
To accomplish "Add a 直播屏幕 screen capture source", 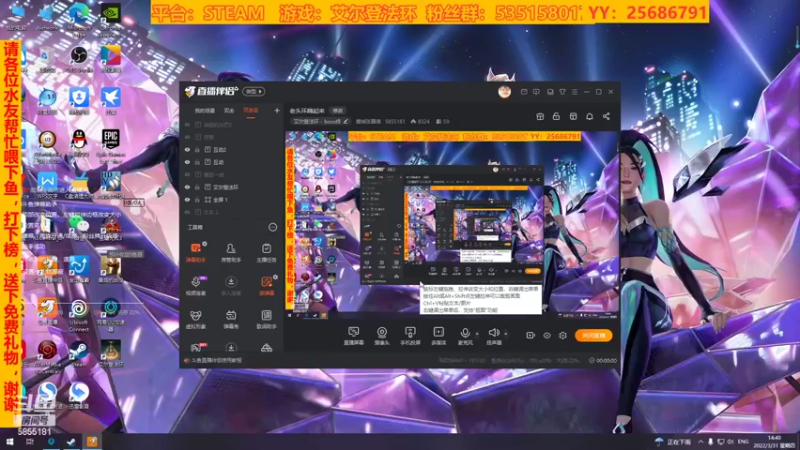I will click(x=354, y=336).
